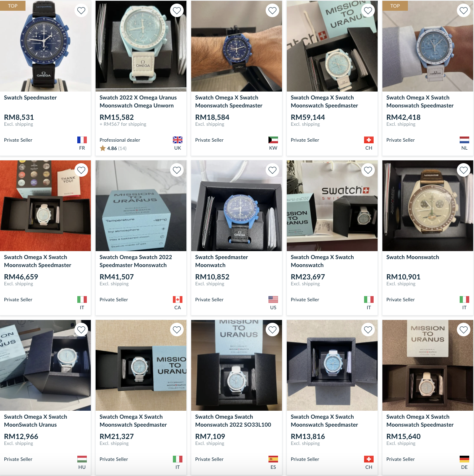
Task: Click the UK flag on dealer listing
Action: click(x=177, y=140)
